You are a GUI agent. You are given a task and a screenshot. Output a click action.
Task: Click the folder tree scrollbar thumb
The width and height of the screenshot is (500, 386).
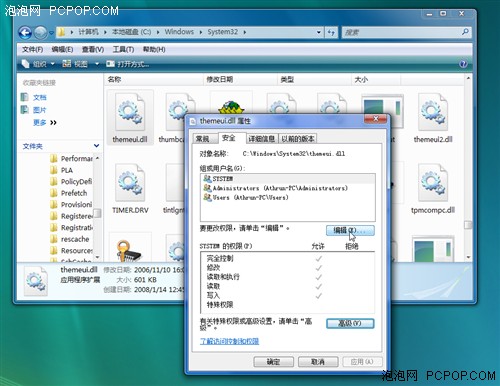click(x=97, y=213)
